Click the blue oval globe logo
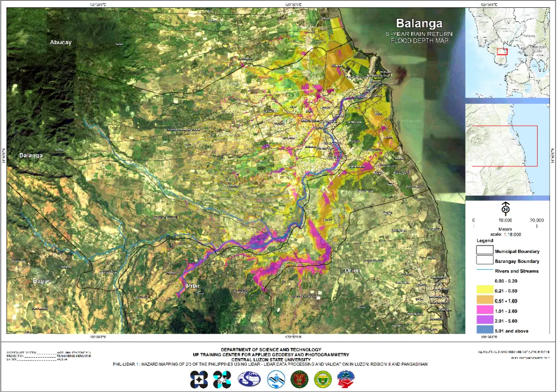Image resolution: width=557 pixels, height=392 pixels. (249, 379)
